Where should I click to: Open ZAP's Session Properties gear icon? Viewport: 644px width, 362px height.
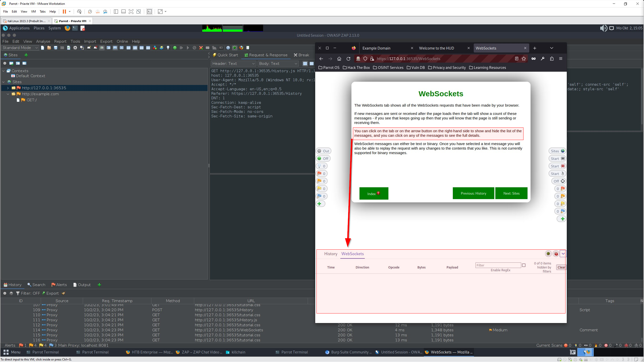coord(75,48)
